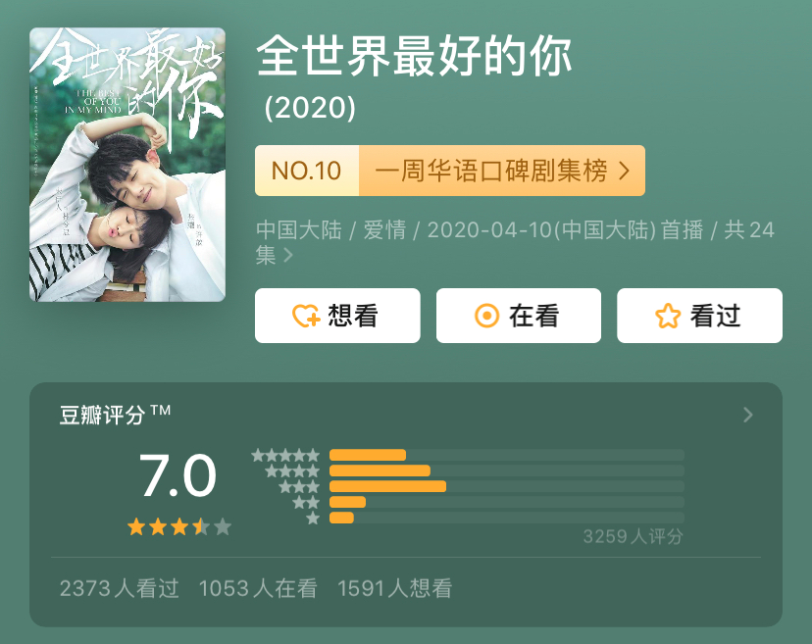
Task: Click the five-star rating bar
Action: click(506, 455)
